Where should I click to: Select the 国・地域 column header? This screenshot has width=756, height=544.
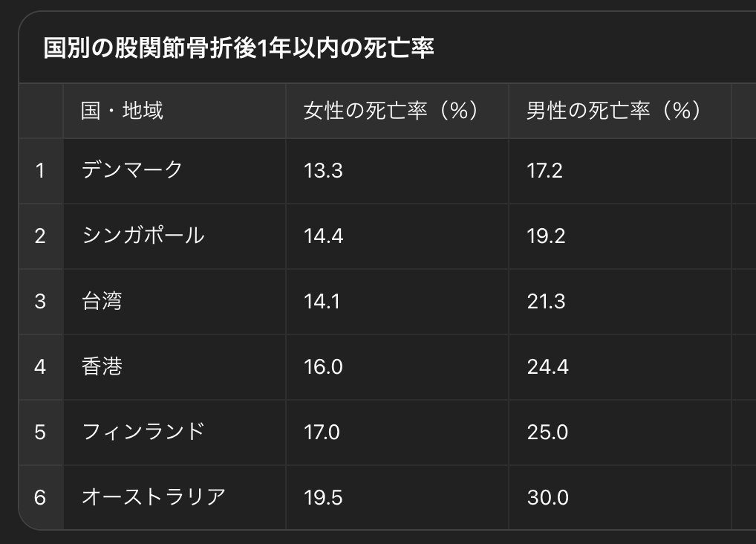tap(123, 111)
